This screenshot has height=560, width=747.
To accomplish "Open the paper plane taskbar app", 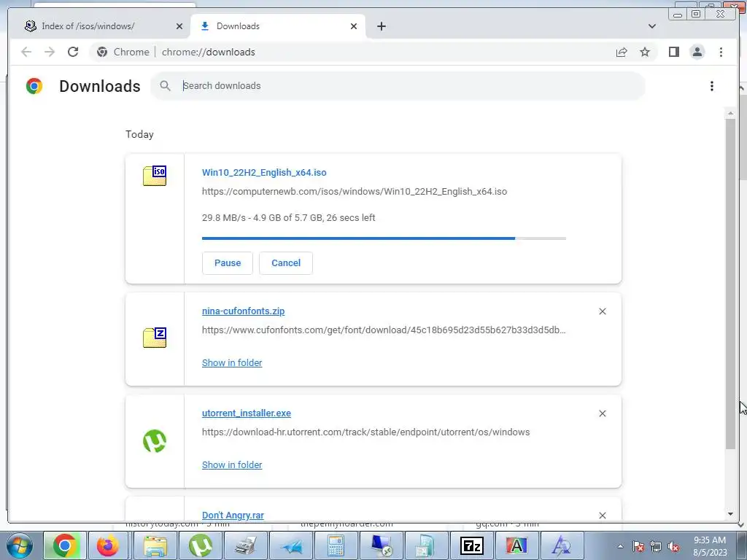I will pos(290,545).
